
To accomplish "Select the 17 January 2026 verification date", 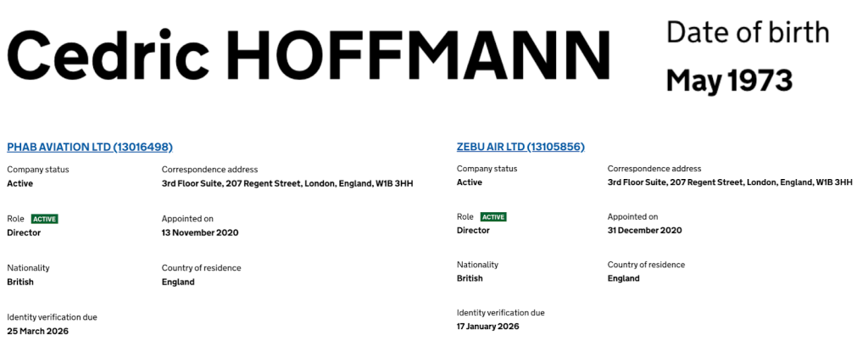I will pyautogui.click(x=487, y=326).
